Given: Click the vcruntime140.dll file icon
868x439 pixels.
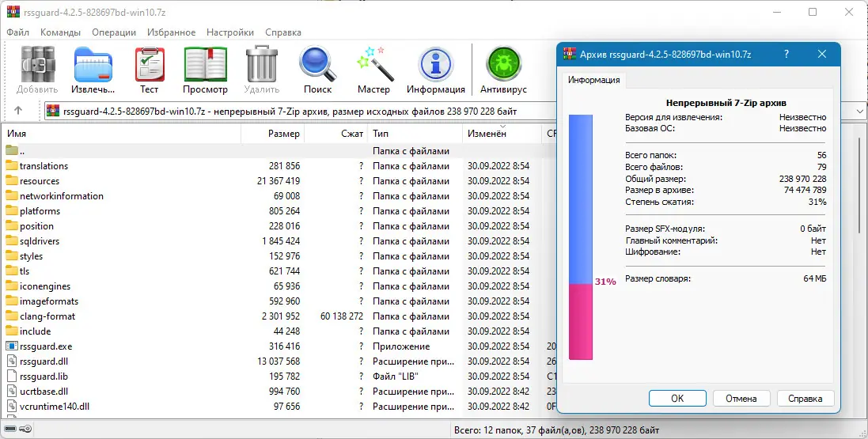Looking at the screenshot, I should click(x=12, y=406).
